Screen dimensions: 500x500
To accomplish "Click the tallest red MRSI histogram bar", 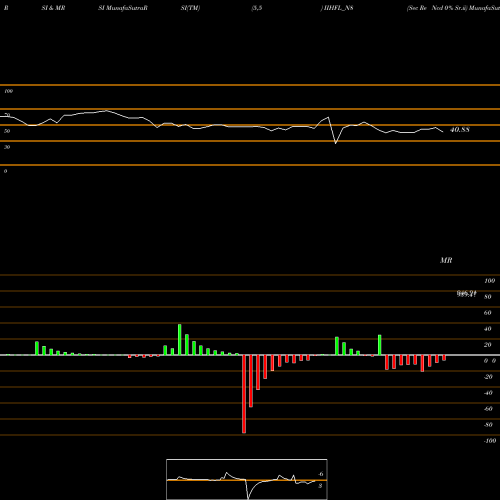I will pyautogui.click(x=244, y=394).
